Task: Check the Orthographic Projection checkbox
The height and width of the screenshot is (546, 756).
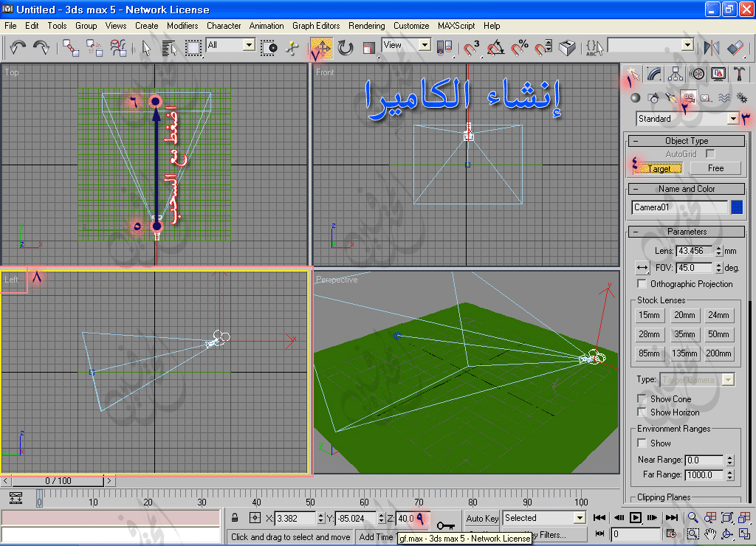Action: click(x=642, y=283)
